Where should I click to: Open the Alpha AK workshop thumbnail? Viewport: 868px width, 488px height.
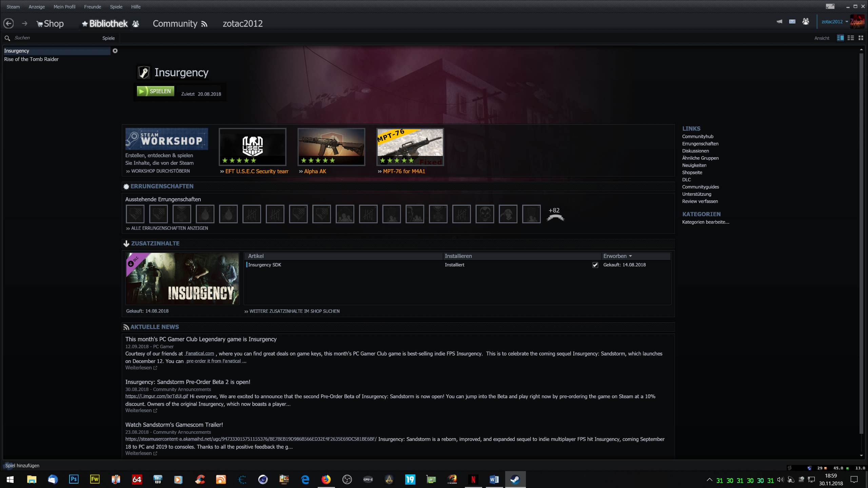pyautogui.click(x=331, y=146)
